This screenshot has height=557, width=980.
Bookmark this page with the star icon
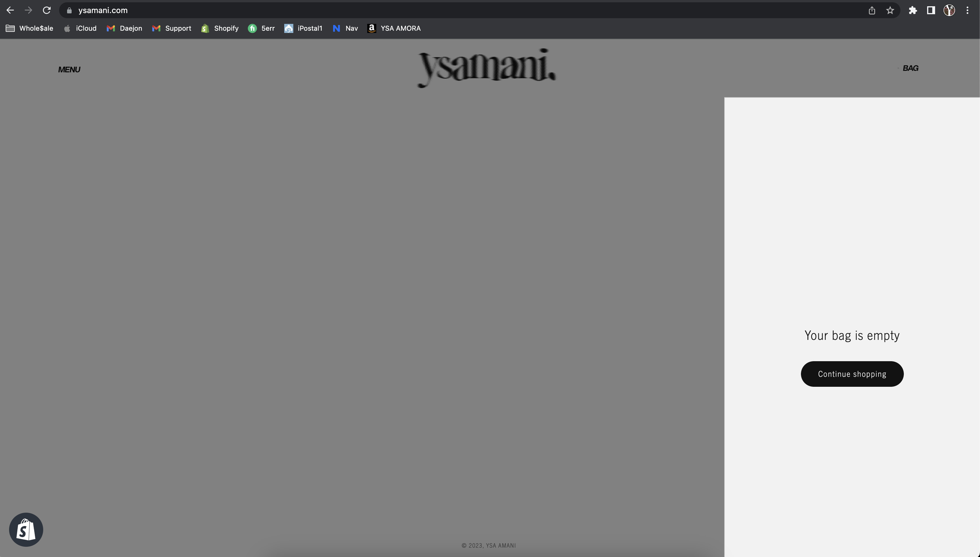[x=890, y=10]
